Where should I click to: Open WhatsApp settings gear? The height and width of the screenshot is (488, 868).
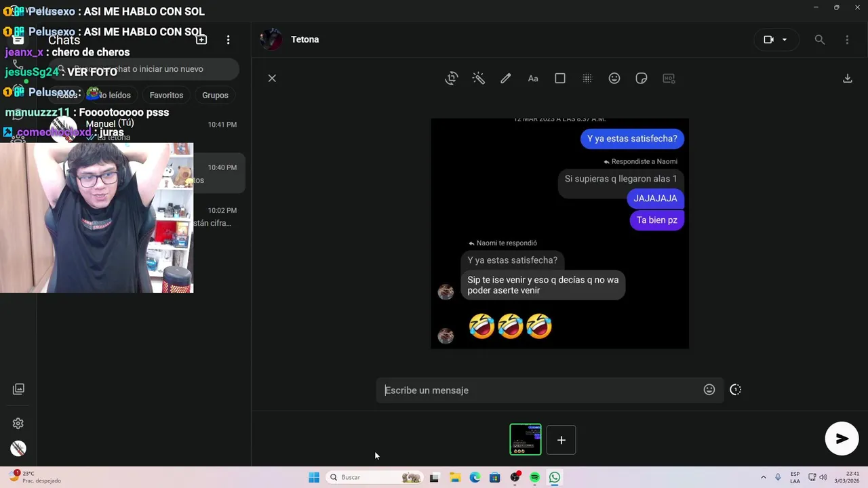coord(18,424)
